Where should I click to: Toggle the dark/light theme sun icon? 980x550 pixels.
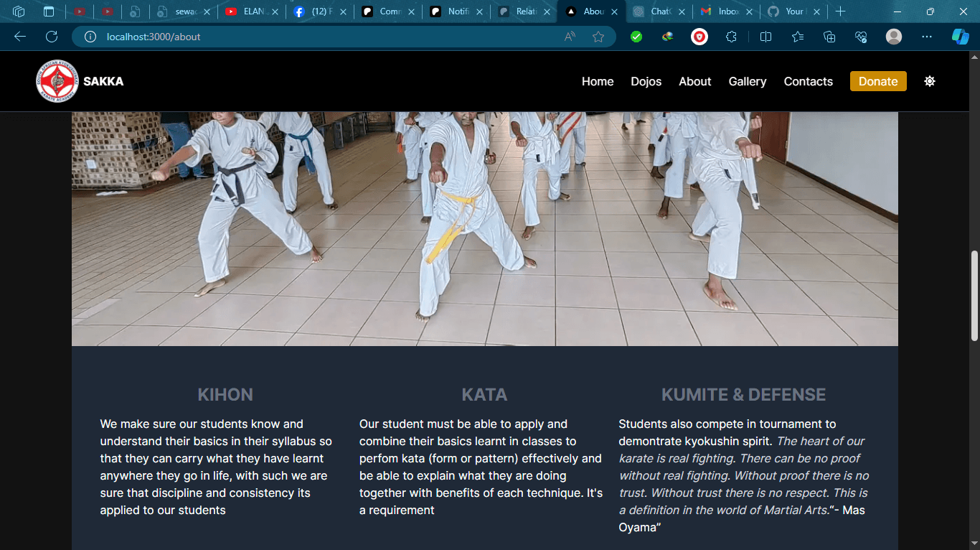click(929, 81)
